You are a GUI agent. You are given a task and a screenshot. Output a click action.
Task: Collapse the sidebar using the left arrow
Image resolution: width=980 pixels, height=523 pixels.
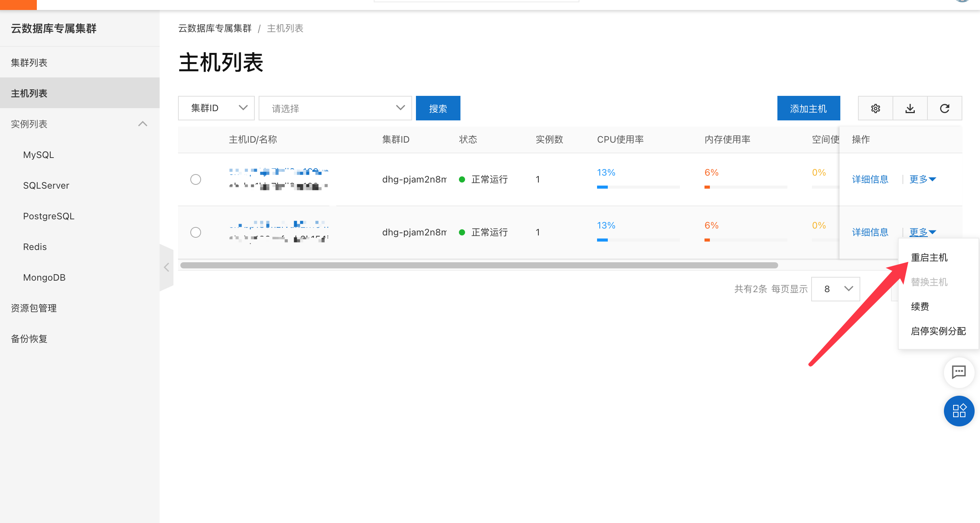167,267
